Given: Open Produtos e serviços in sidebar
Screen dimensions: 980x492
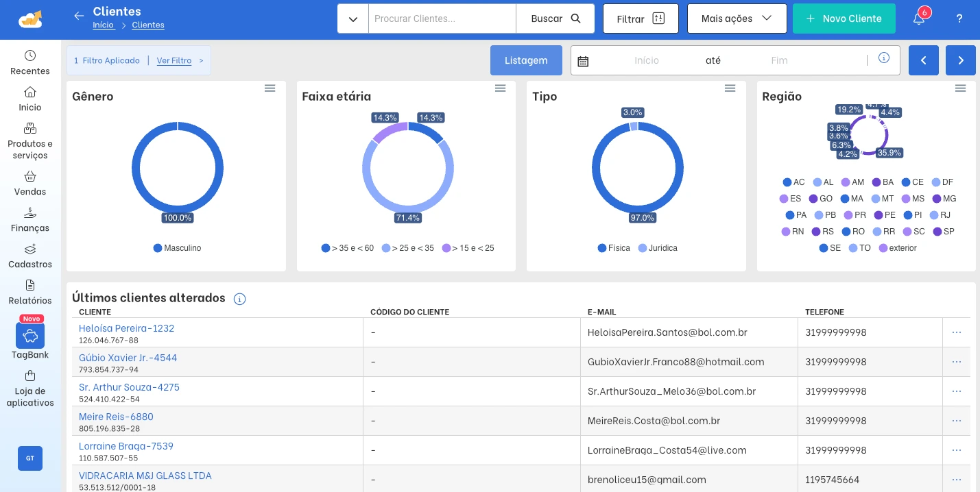Looking at the screenshot, I should click(30, 141).
